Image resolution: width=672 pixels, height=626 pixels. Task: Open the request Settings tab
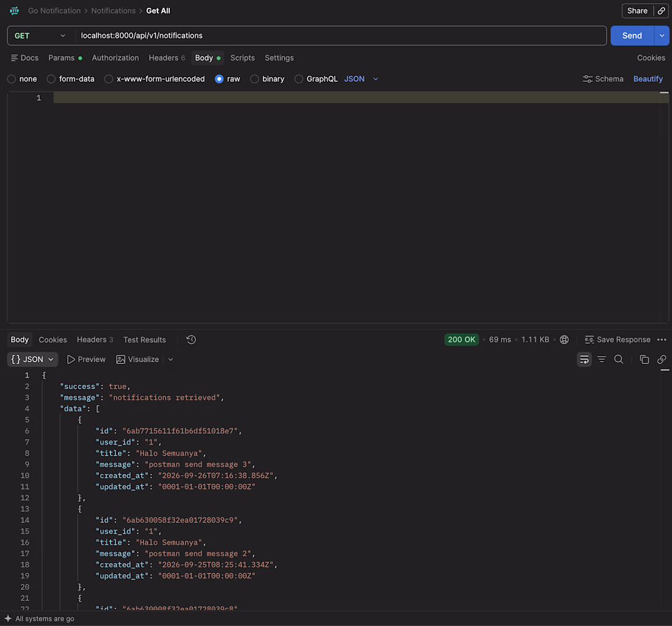coord(279,58)
